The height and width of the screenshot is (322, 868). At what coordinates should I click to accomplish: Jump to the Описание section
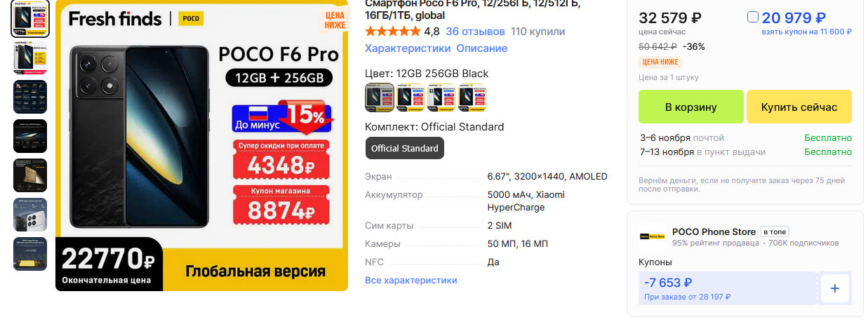pos(482,48)
